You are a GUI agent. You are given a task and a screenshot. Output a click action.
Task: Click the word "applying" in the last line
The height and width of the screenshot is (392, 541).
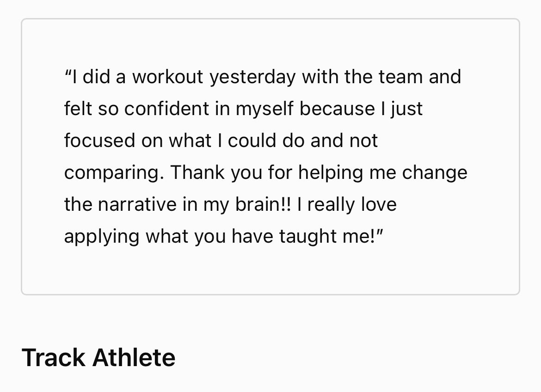102,237
